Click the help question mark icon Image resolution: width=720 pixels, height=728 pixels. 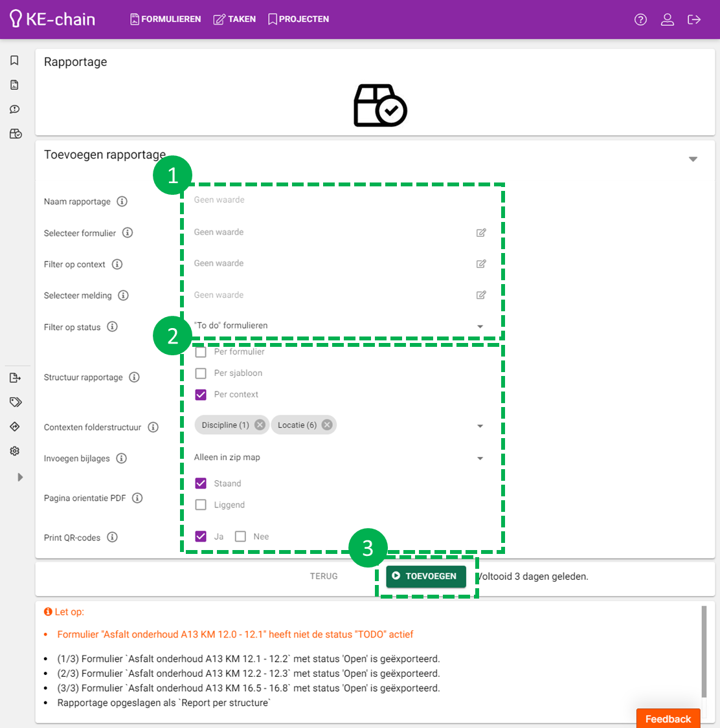[640, 19]
